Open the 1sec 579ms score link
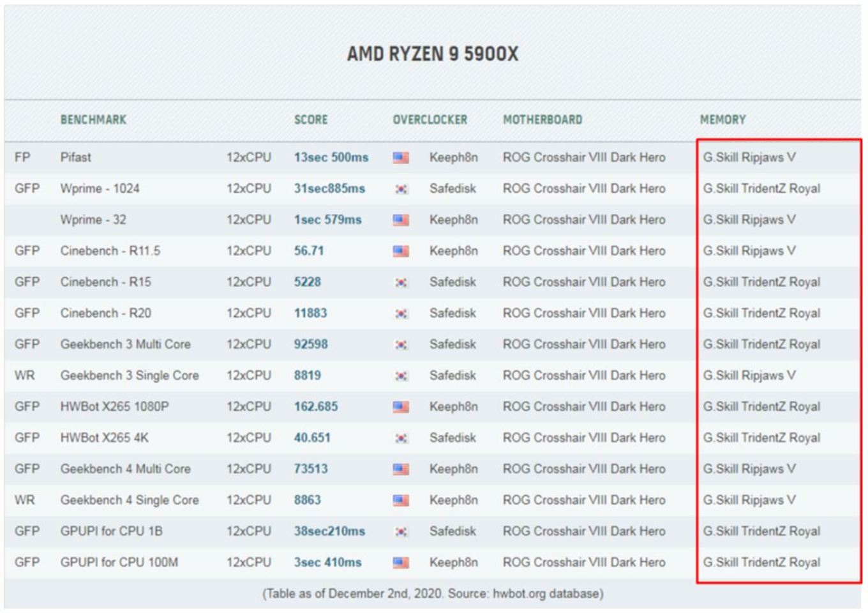 327,220
